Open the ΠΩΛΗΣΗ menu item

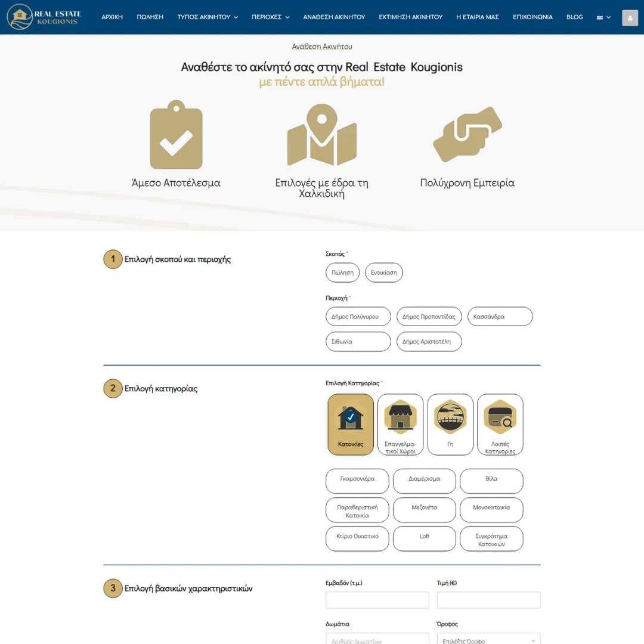pos(150,17)
